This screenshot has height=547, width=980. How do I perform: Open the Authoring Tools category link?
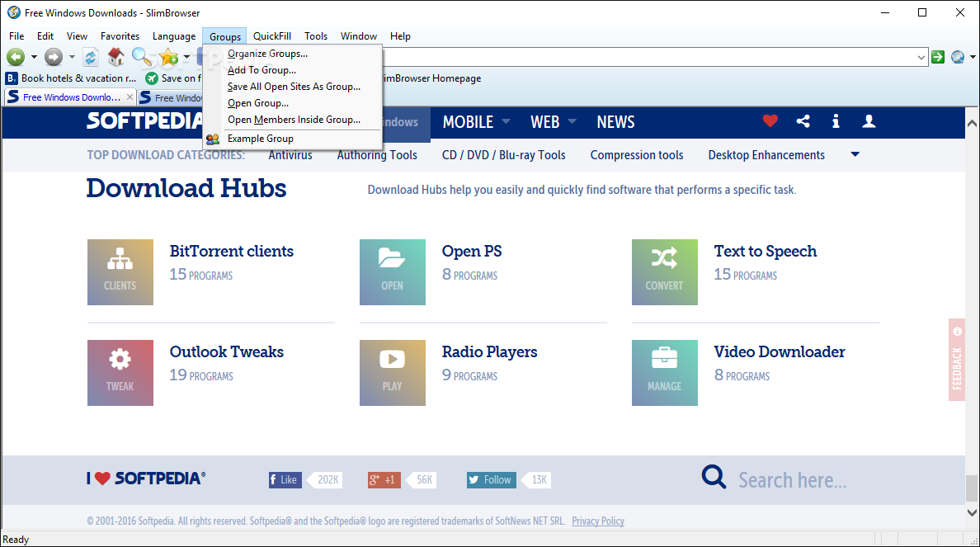377,155
